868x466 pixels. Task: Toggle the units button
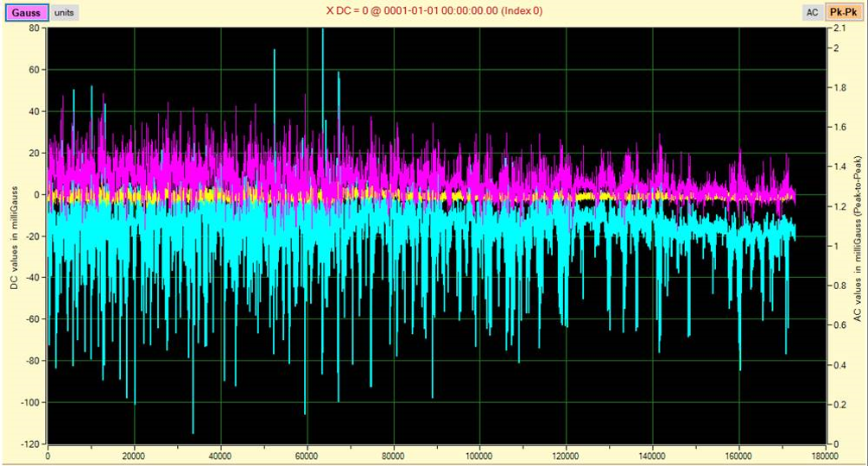[x=65, y=12]
